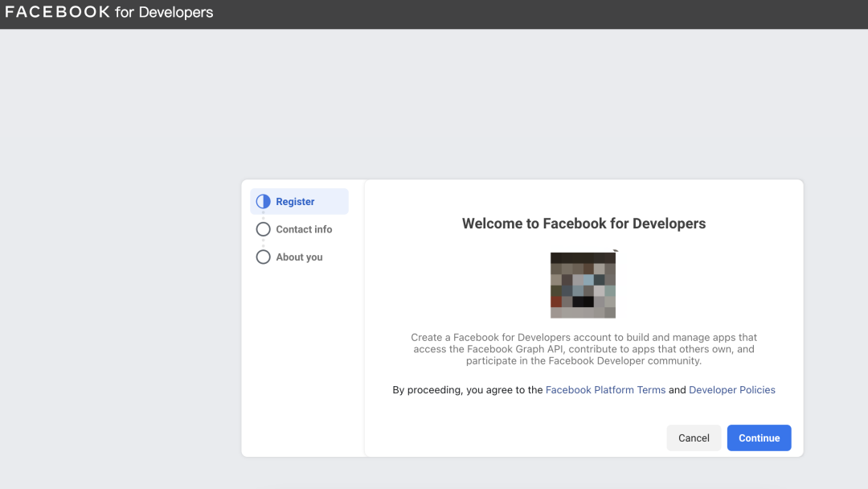
Task: Select the Register step label
Action: pos(295,202)
